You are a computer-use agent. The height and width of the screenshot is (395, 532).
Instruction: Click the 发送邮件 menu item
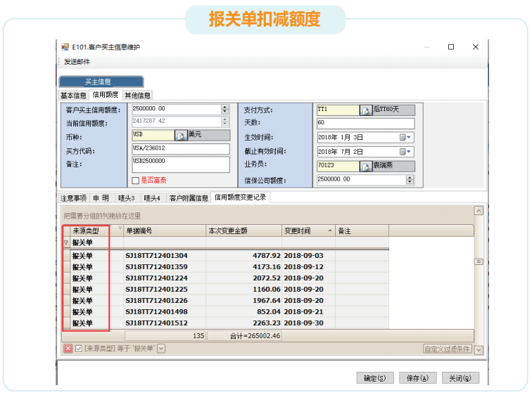(x=77, y=62)
